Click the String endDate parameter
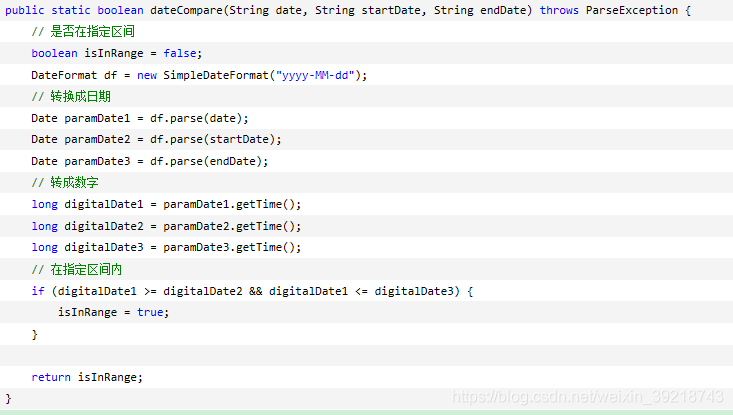The width and height of the screenshot is (733, 415). (480, 10)
